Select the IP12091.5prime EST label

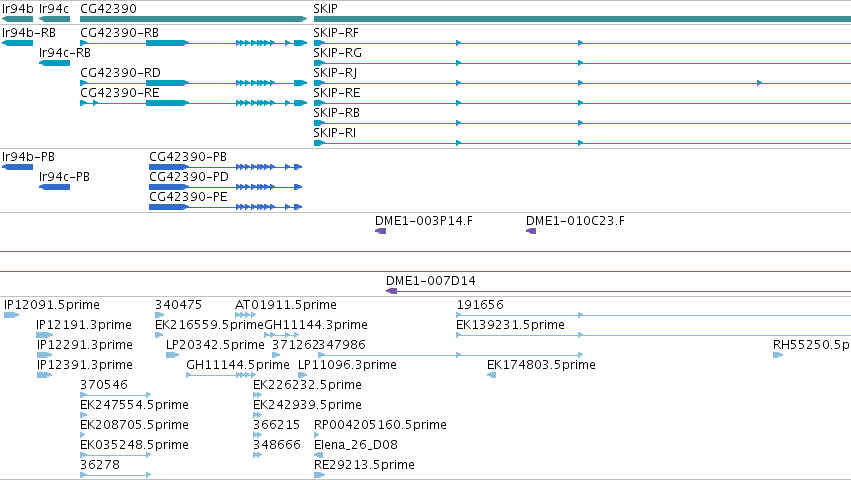[52, 305]
